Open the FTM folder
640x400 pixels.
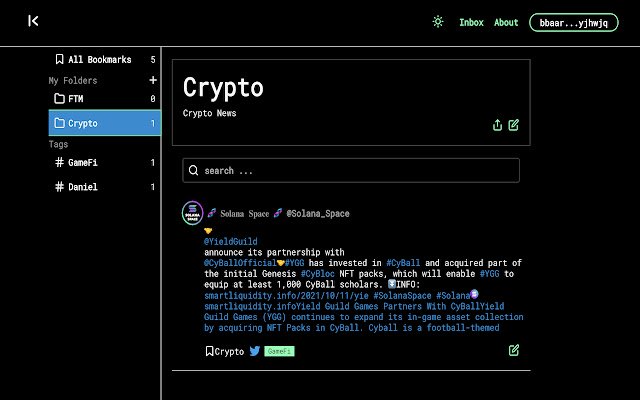[105, 99]
